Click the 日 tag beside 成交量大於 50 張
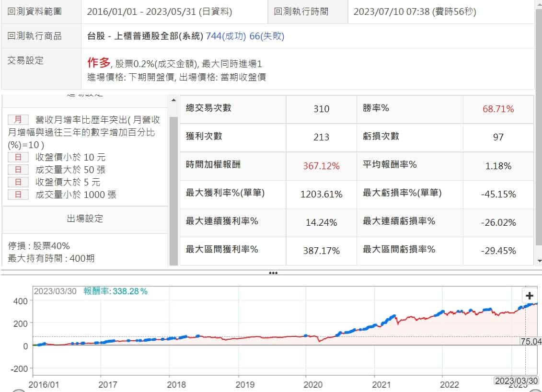 tap(18, 170)
